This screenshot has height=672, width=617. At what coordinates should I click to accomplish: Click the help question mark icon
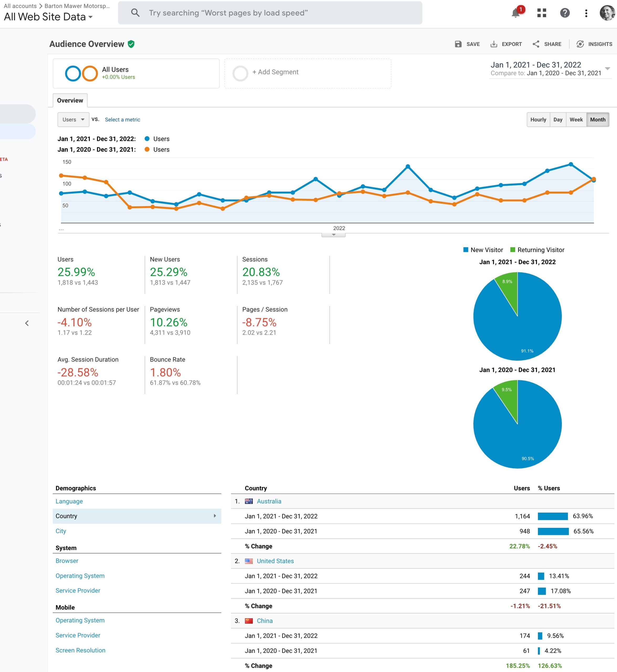[565, 13]
